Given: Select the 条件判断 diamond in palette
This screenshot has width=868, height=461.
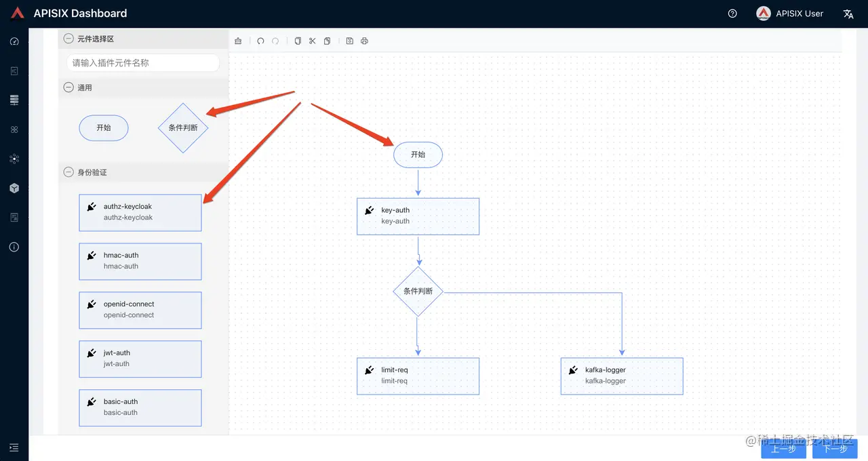Looking at the screenshot, I should 183,127.
